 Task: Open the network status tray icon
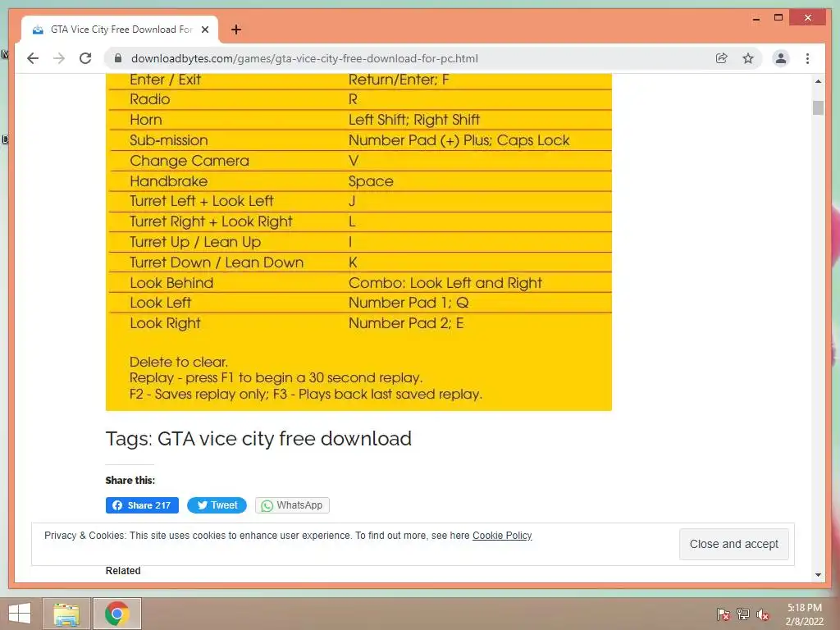pyautogui.click(x=743, y=614)
